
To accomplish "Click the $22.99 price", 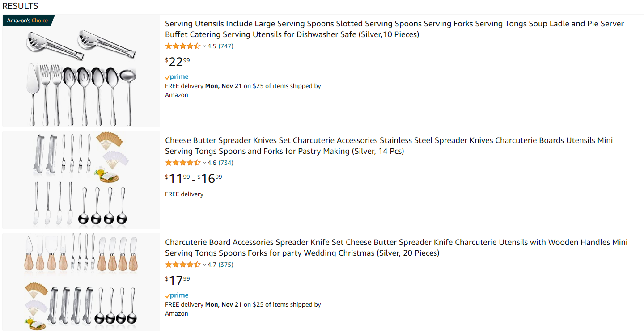I will pos(178,61).
